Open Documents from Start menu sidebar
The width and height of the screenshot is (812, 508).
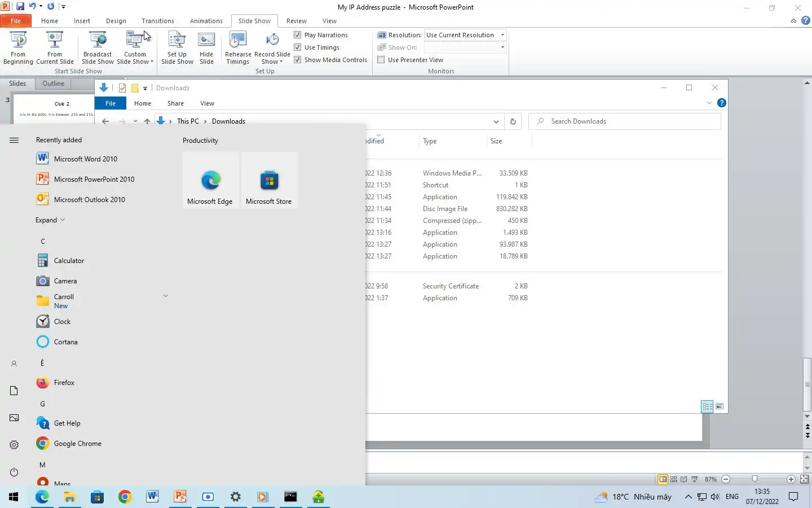pos(14,391)
